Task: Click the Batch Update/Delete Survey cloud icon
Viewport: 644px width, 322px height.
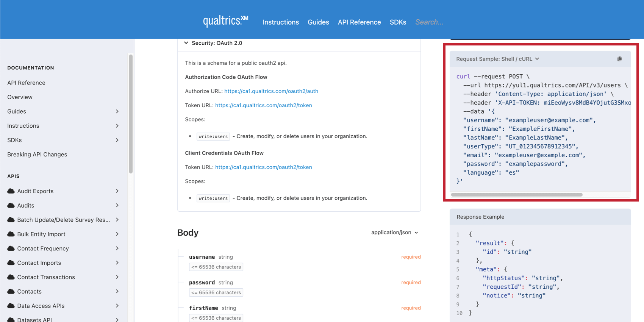Action: pyautogui.click(x=11, y=220)
